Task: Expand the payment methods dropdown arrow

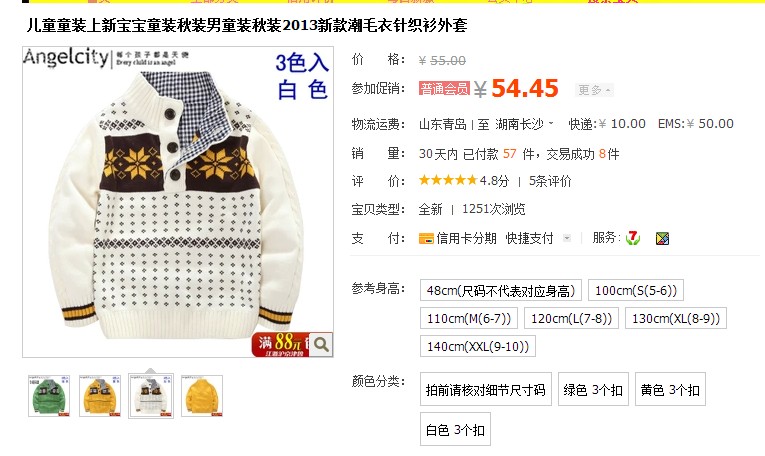Action: point(566,238)
